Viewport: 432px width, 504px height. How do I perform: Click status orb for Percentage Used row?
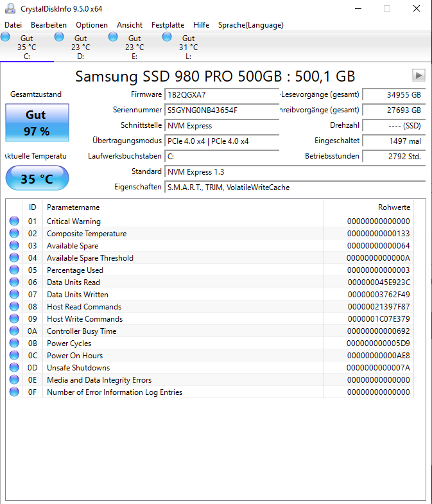[14, 270]
